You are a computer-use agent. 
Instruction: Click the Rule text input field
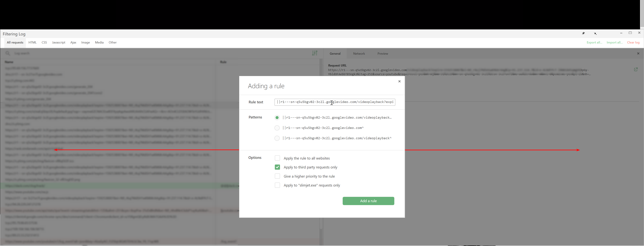click(335, 102)
